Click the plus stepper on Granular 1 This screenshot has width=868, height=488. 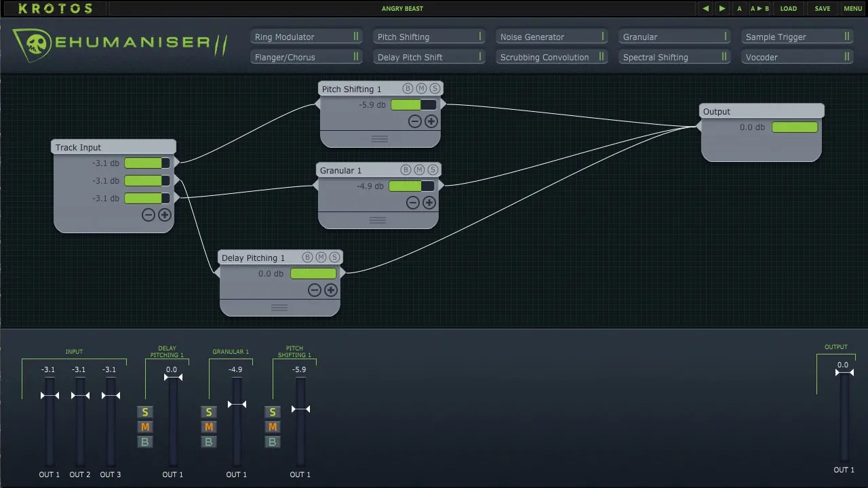coord(429,202)
